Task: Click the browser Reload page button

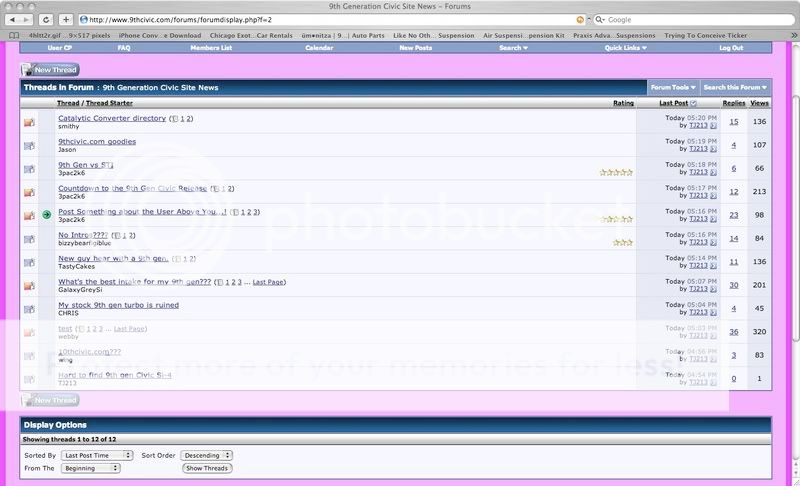Action: (x=48, y=19)
